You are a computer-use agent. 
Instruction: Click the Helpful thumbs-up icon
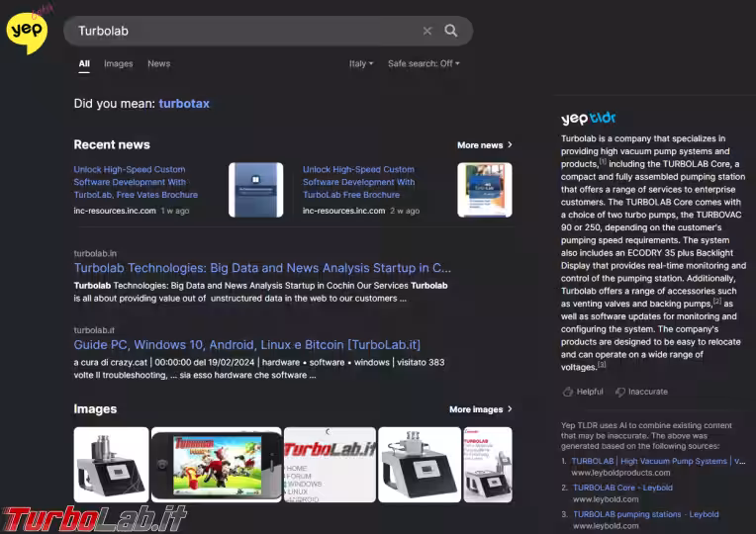(568, 392)
